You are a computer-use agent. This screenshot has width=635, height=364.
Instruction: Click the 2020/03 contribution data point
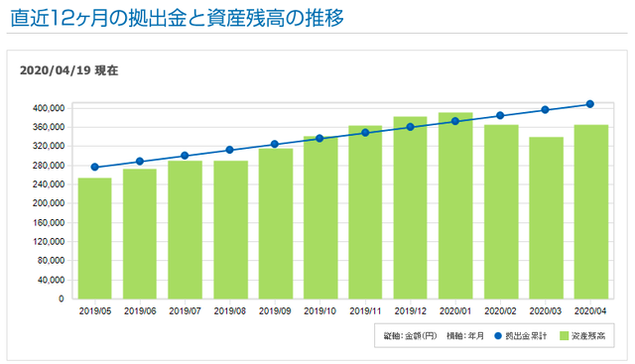click(545, 110)
